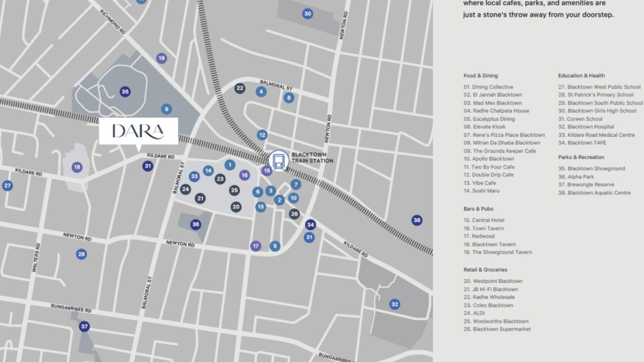Click map marker 14 Sushi Maru
Screen dimensions: 644x362
(208, 171)
